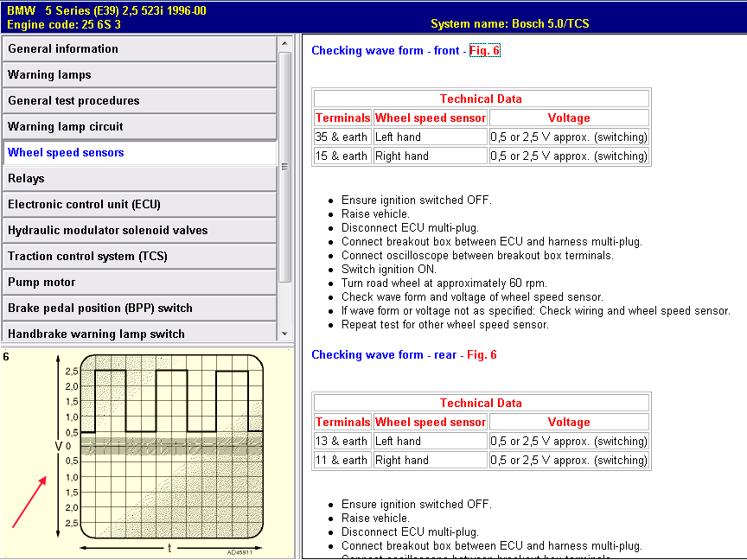Click the '35 & earth' terminal cell

pos(342,137)
